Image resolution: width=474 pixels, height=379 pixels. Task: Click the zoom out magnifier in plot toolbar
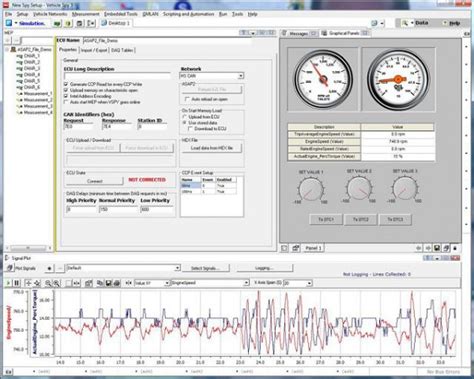[x=48, y=283]
